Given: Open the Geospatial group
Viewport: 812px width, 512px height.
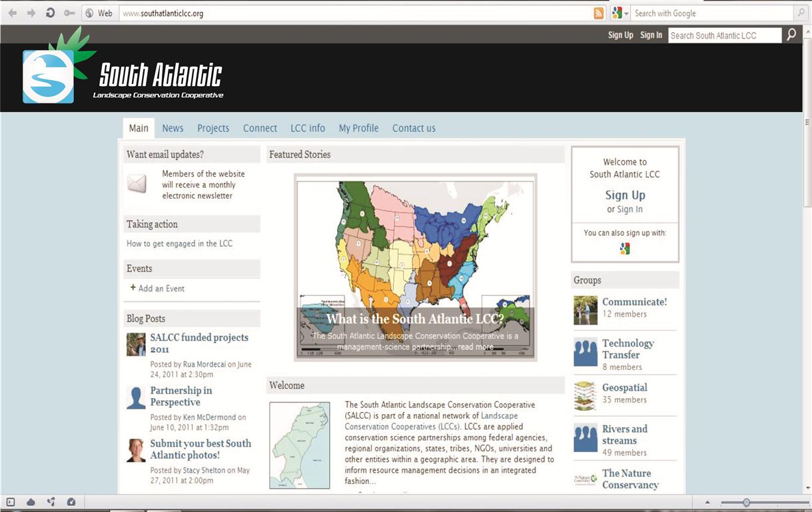Looking at the screenshot, I should [x=625, y=387].
